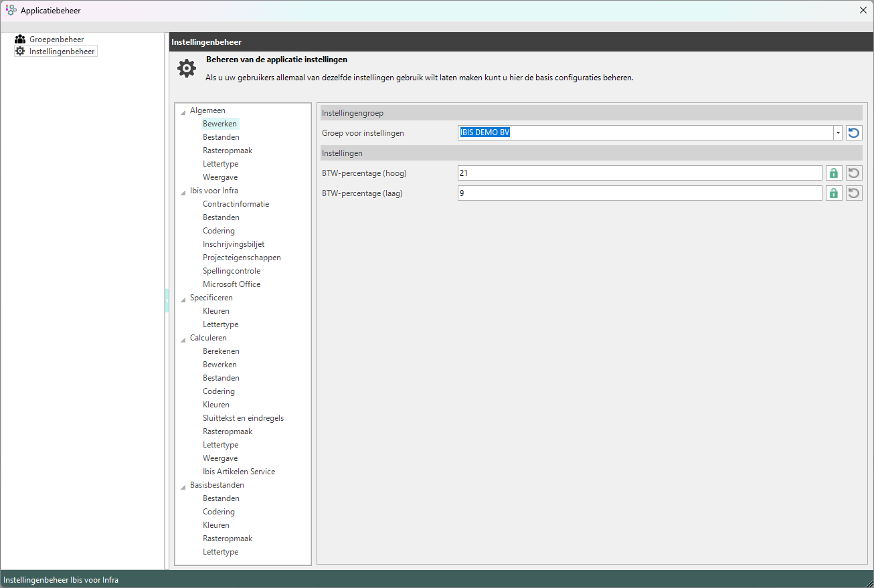Click reset icon for BTW-percentage (hoog)
The height and width of the screenshot is (588, 874).
(x=854, y=173)
